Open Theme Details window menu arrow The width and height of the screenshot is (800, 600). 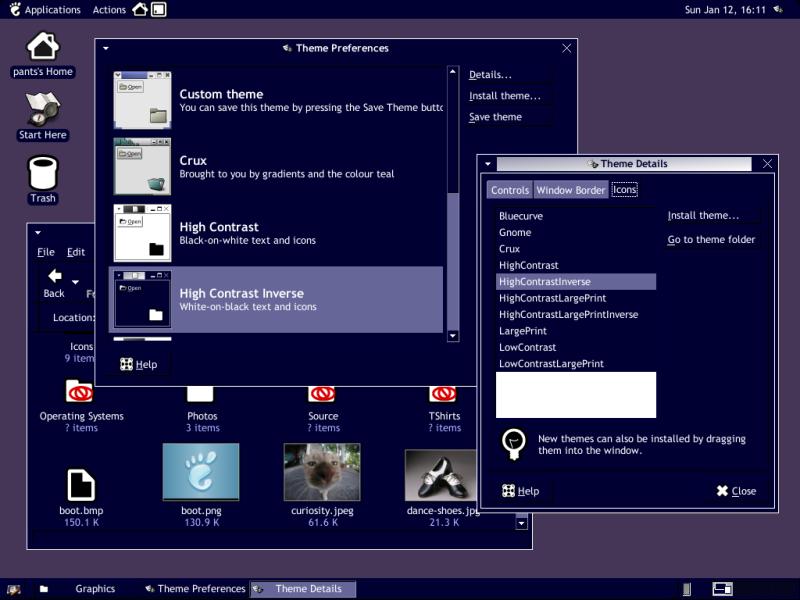[x=487, y=164]
